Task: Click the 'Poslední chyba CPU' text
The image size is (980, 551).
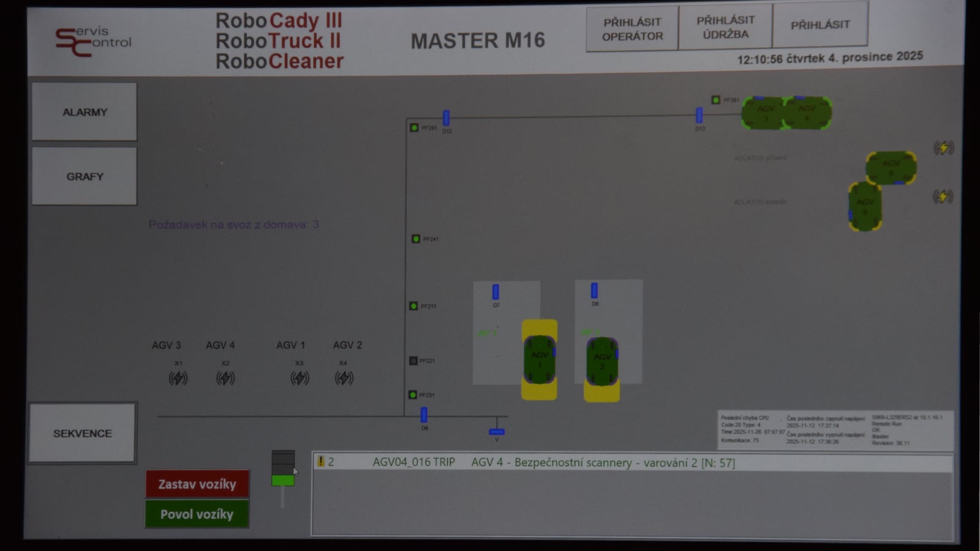Action: (745, 418)
